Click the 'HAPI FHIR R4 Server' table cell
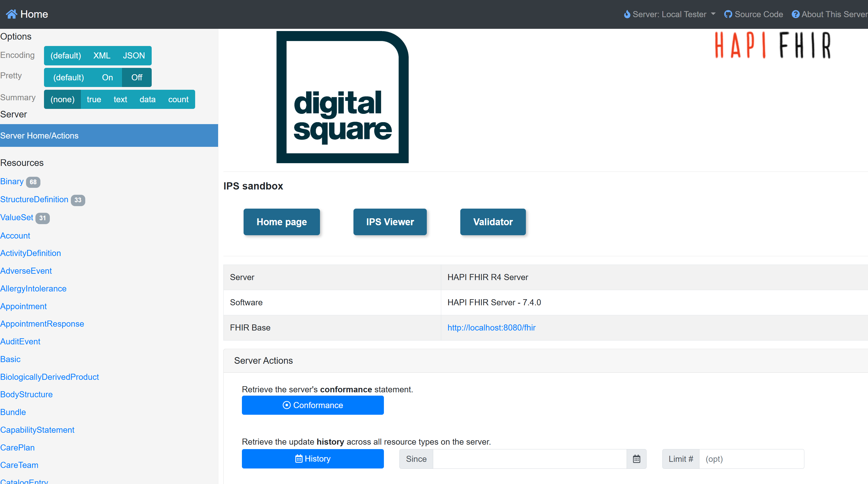 (x=654, y=277)
